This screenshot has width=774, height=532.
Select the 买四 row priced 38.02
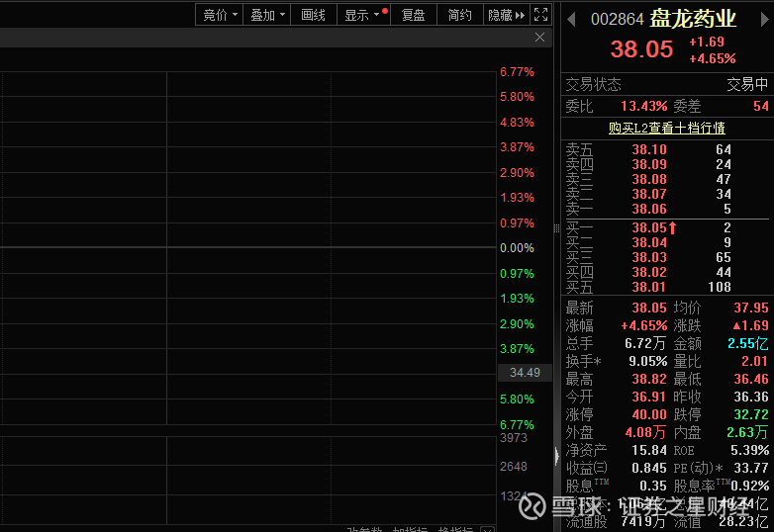667,272
